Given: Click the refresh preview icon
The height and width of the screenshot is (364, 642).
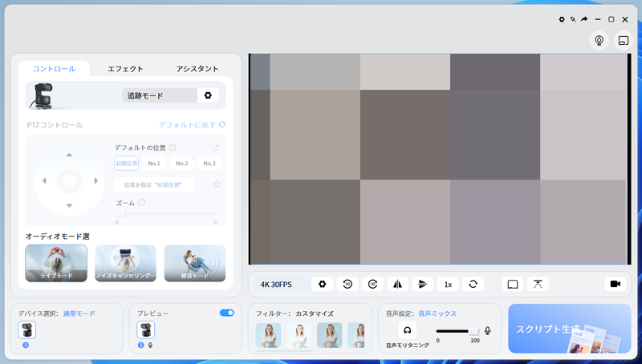Looking at the screenshot, I should click(473, 284).
